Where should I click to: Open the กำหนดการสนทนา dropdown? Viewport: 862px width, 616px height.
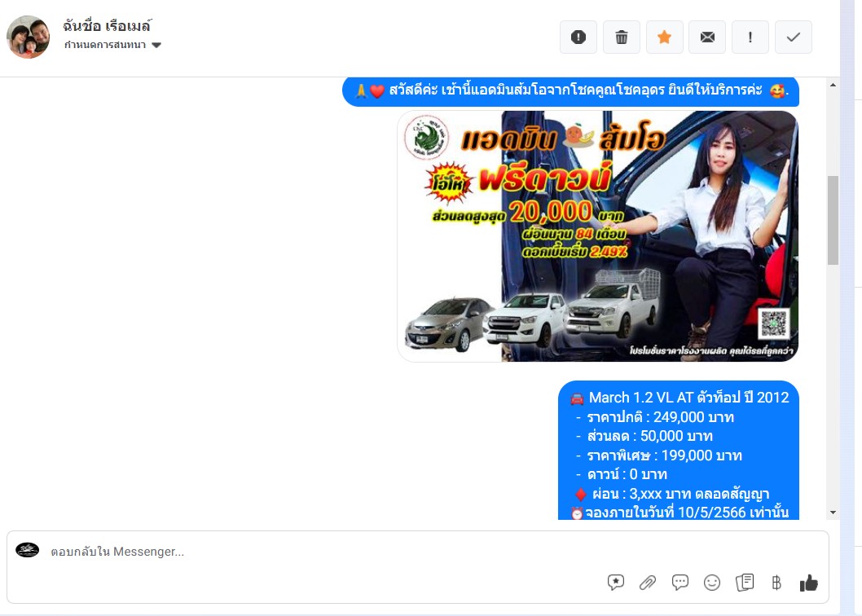[x=112, y=45]
